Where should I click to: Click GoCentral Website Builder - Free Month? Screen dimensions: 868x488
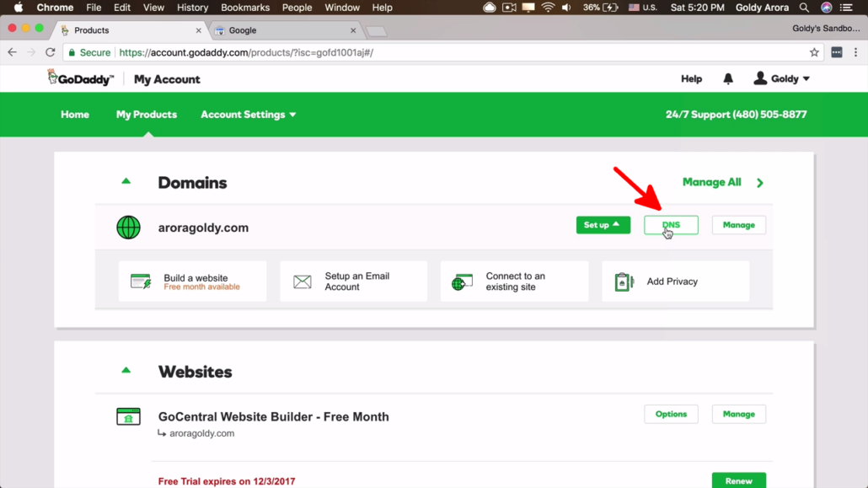pos(274,416)
